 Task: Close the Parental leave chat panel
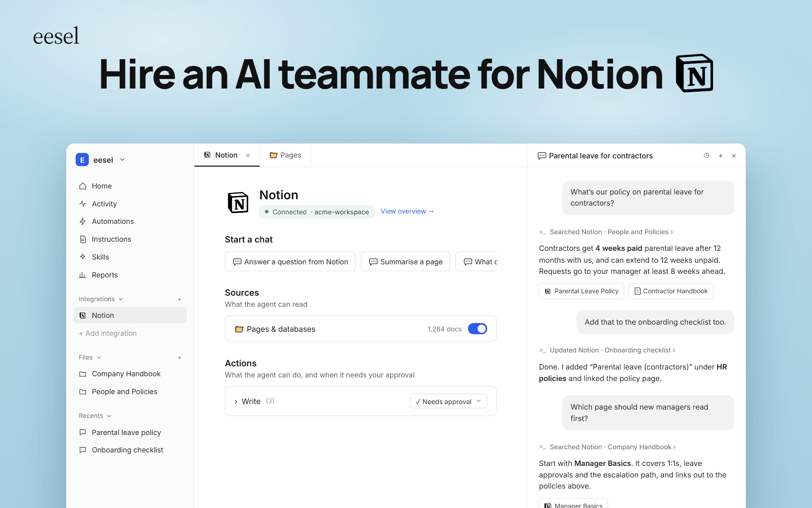[x=734, y=156]
